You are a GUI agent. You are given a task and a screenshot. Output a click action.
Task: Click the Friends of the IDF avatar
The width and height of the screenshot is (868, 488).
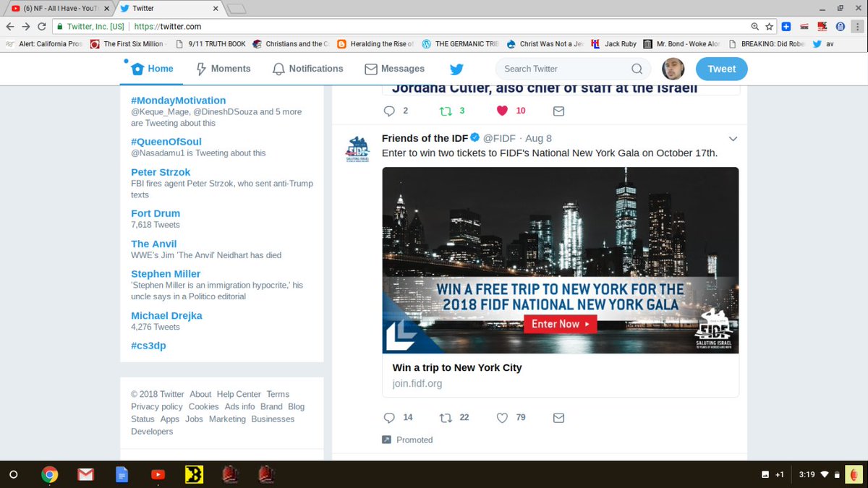pos(358,150)
